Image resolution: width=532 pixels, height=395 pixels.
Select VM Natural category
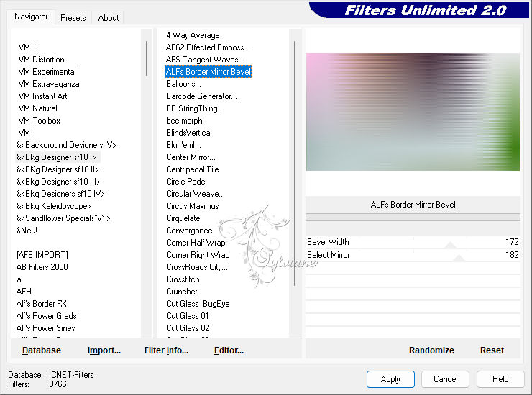[37, 108]
